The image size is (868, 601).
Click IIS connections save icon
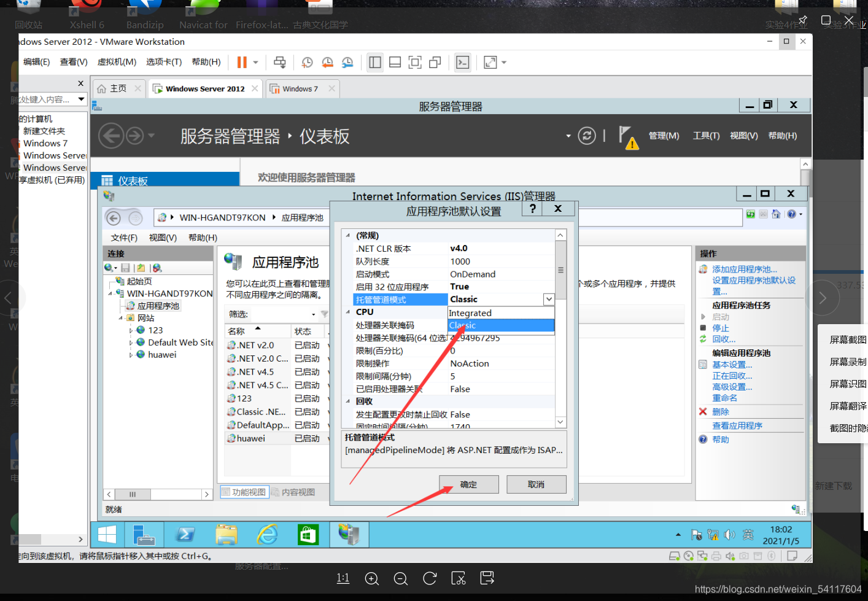tap(125, 268)
